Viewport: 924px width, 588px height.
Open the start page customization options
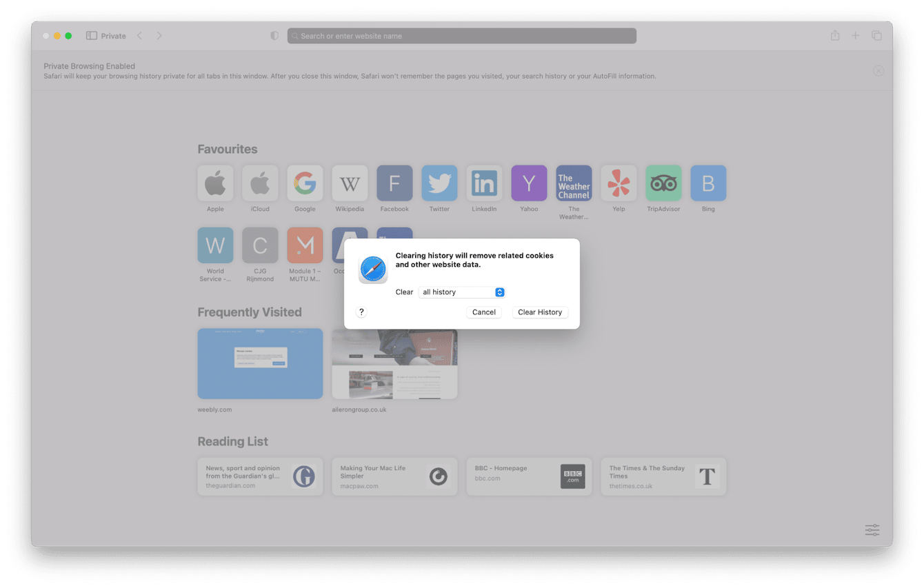[872, 529]
